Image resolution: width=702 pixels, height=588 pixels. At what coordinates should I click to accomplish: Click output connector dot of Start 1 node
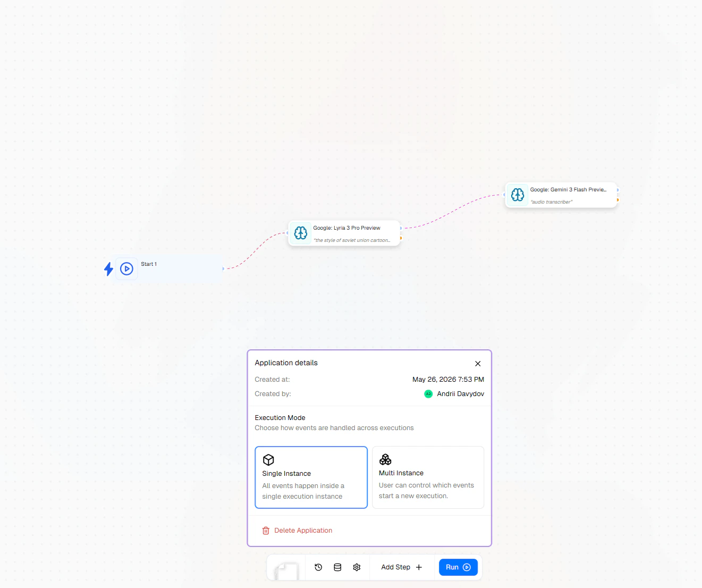tap(223, 268)
